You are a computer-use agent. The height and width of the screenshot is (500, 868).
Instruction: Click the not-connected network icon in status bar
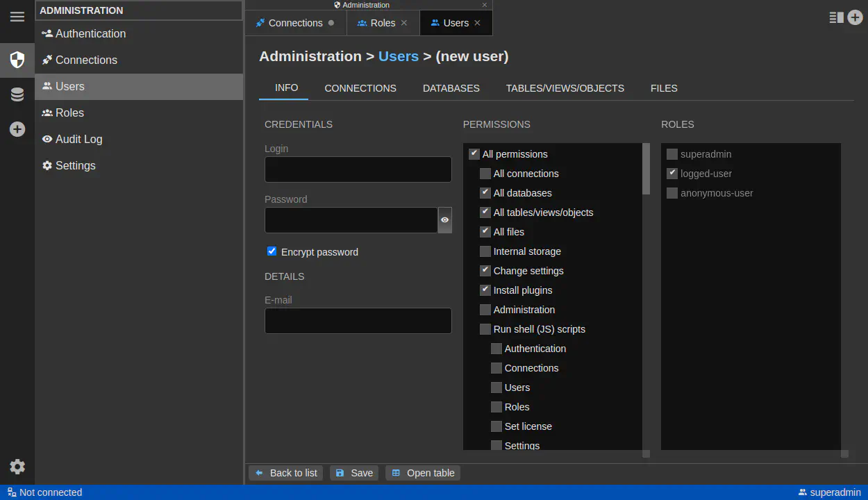(x=12, y=492)
